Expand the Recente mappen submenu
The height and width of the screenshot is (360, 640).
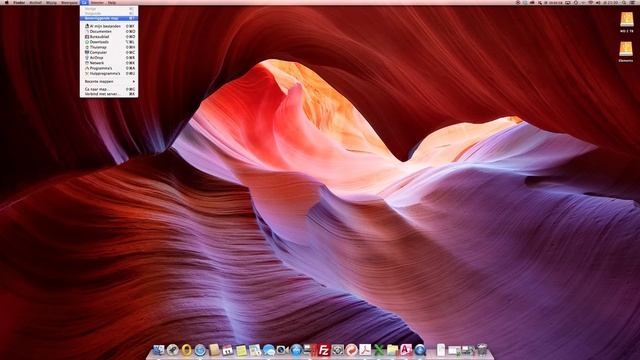(x=109, y=82)
